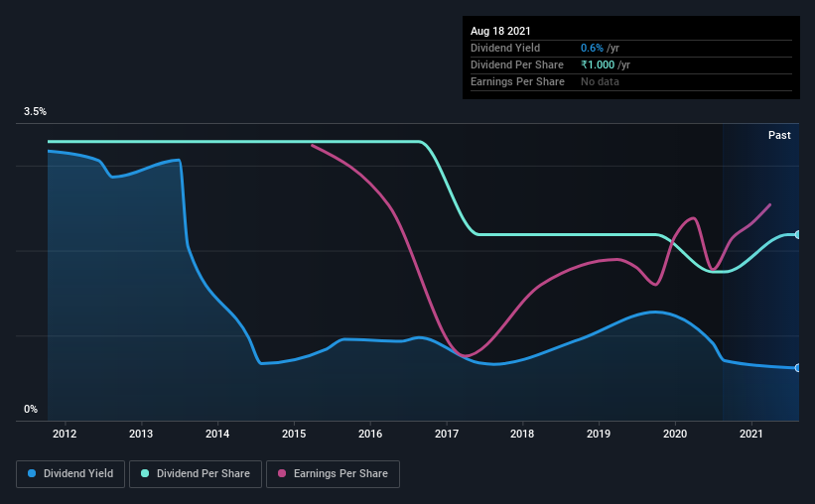
Task: Click the 2017 x-axis label
Action: pos(447,434)
